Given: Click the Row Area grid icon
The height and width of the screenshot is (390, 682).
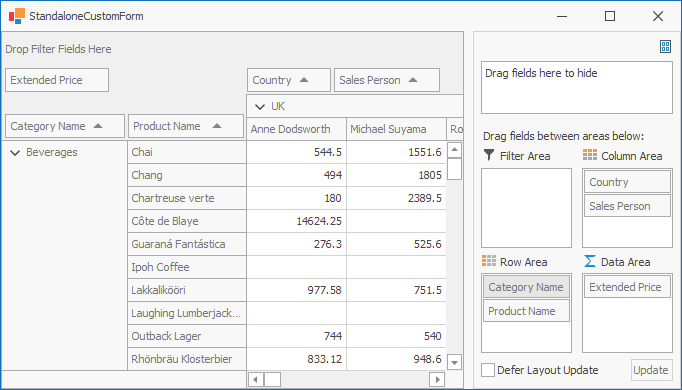Looking at the screenshot, I should (x=489, y=261).
